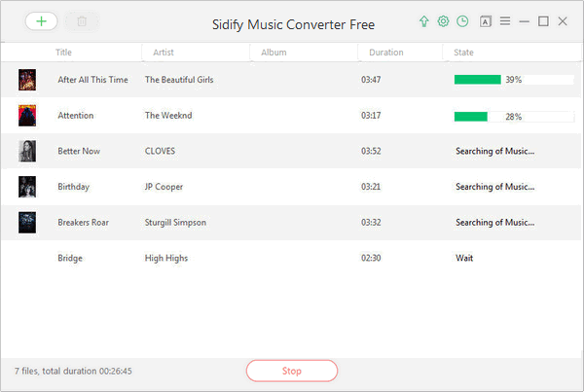Click the 39% progress bar

[x=514, y=80]
